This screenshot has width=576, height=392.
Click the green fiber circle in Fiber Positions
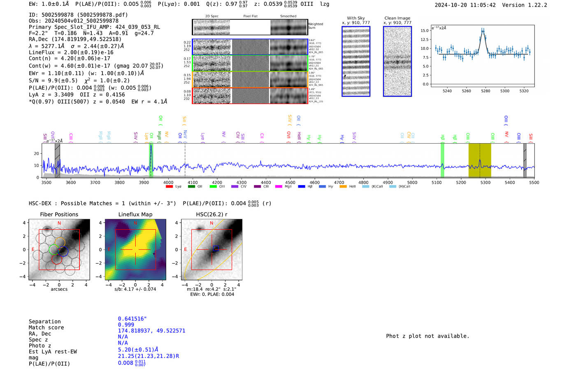coord(54,249)
